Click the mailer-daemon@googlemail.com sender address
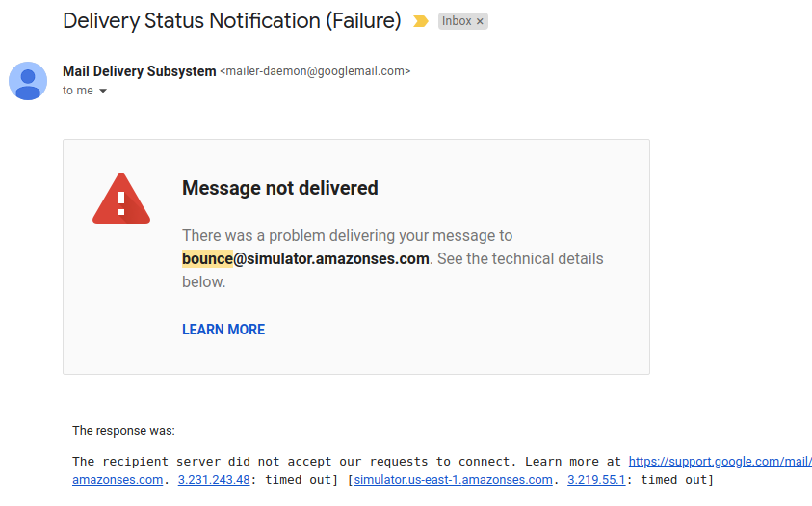812x506 pixels. 315,71
